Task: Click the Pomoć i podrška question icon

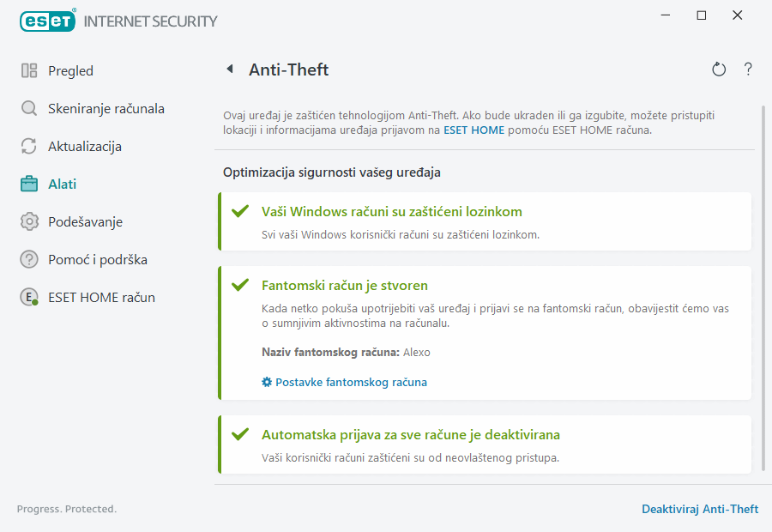Action: click(x=29, y=259)
